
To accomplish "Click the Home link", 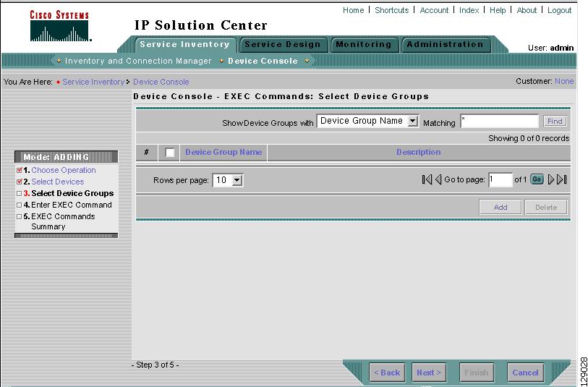I will pos(353,11).
